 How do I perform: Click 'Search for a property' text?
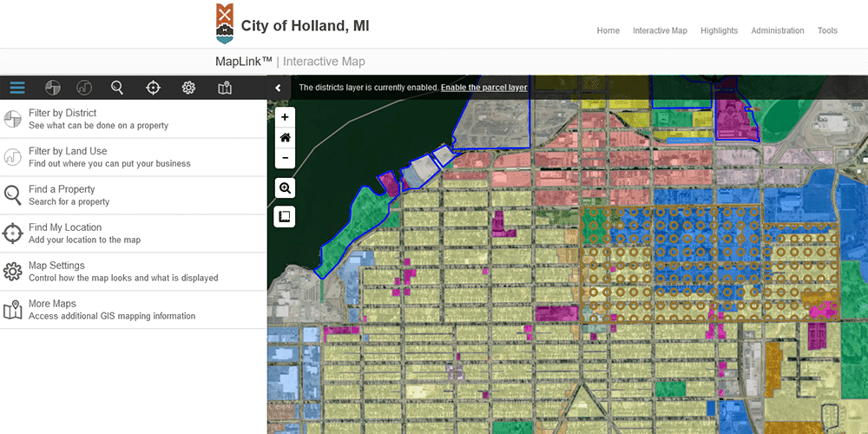69,202
